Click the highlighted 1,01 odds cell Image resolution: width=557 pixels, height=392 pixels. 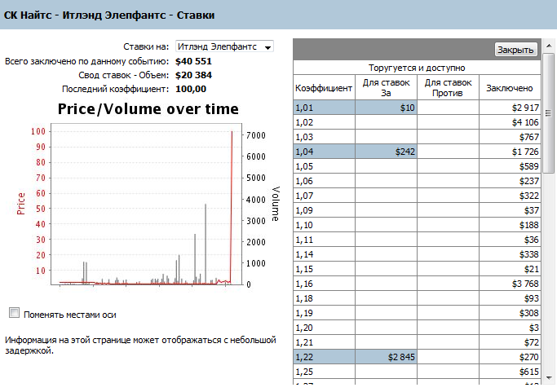point(324,108)
